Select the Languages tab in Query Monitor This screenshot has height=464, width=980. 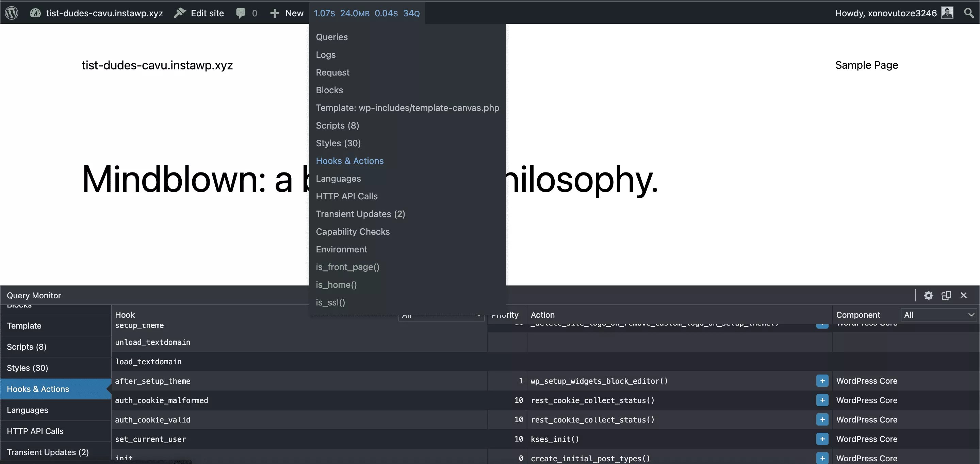tap(28, 410)
